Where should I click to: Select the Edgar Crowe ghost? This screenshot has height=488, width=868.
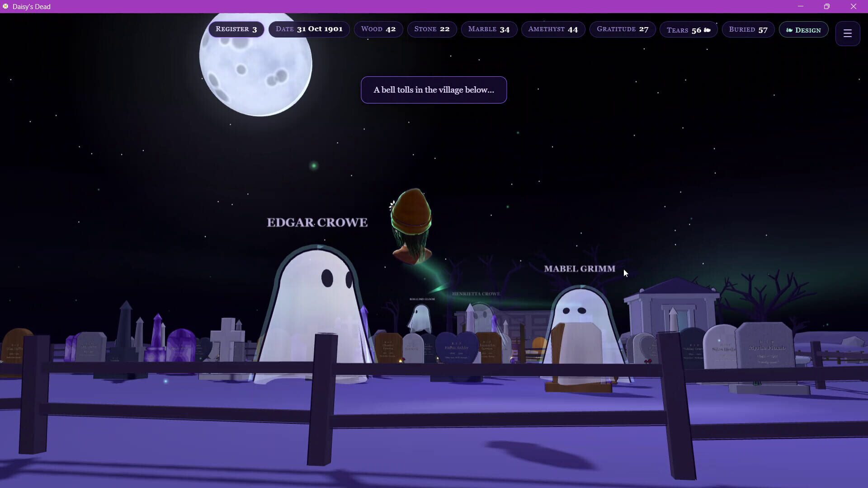314,312
